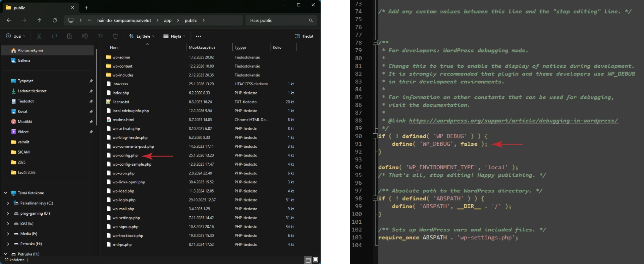Open the Lajittele sort dropdown
644x264 pixels.
(142, 36)
